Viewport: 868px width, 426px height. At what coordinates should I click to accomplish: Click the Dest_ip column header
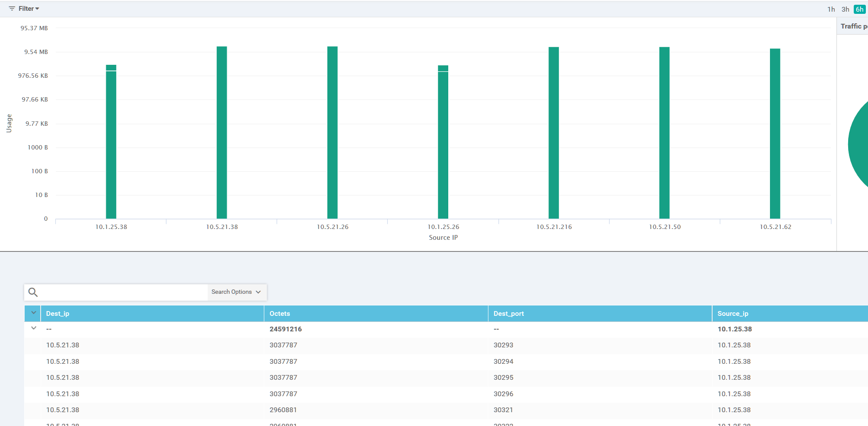(57, 313)
